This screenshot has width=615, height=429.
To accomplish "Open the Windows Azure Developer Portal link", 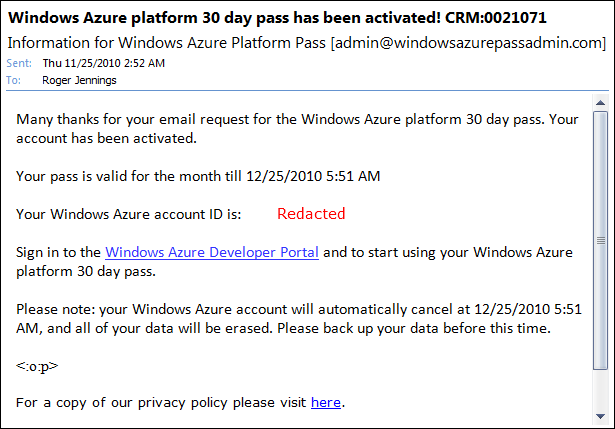I will point(212,252).
